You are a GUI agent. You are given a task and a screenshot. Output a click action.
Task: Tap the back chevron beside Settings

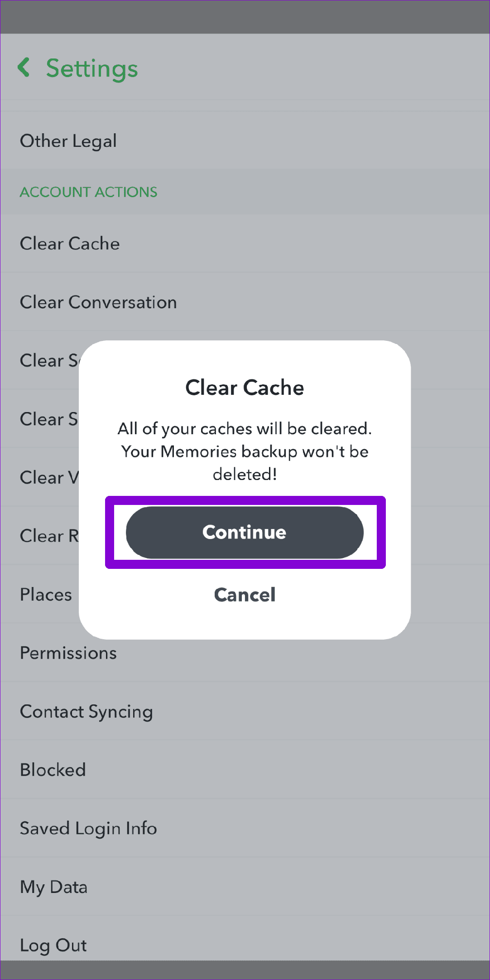point(25,68)
